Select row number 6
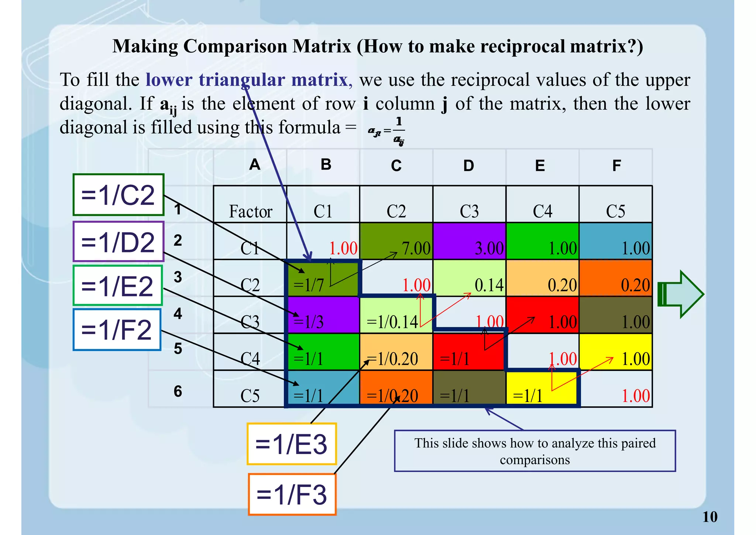Image resolution: width=756 pixels, height=535 pixels. [x=178, y=391]
